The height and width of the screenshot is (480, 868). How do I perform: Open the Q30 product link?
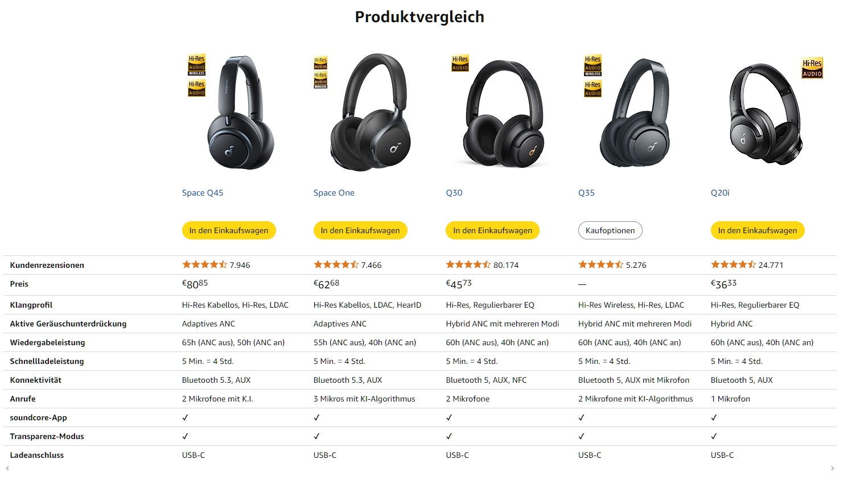(454, 193)
